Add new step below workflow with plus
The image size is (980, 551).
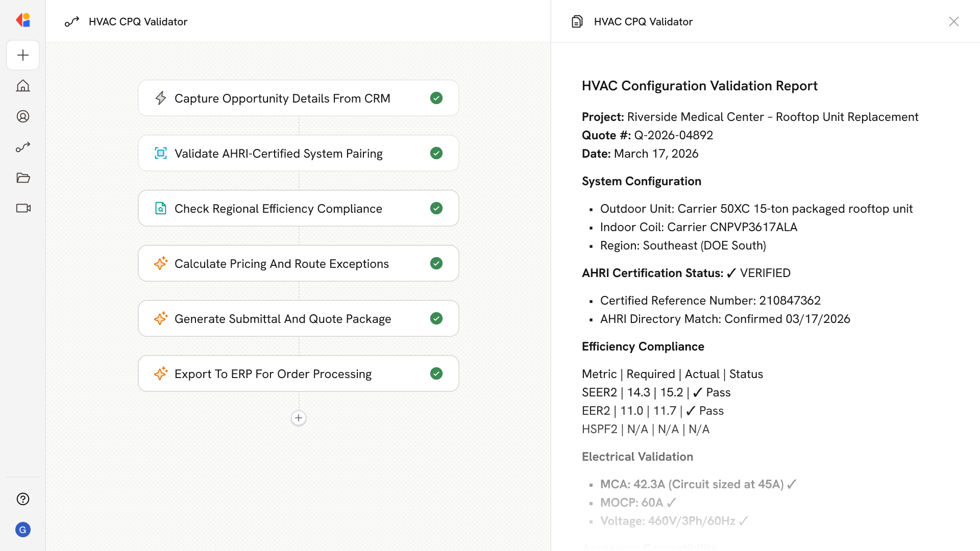[x=299, y=418]
